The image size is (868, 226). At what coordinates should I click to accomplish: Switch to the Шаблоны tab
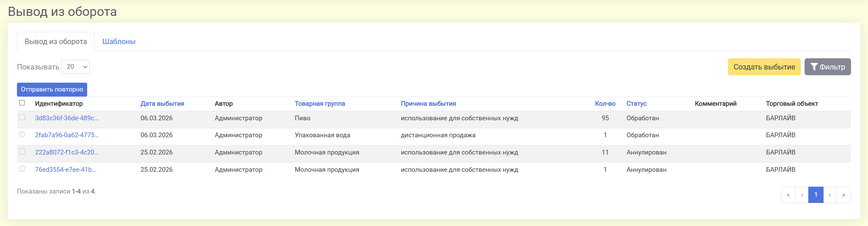(119, 42)
